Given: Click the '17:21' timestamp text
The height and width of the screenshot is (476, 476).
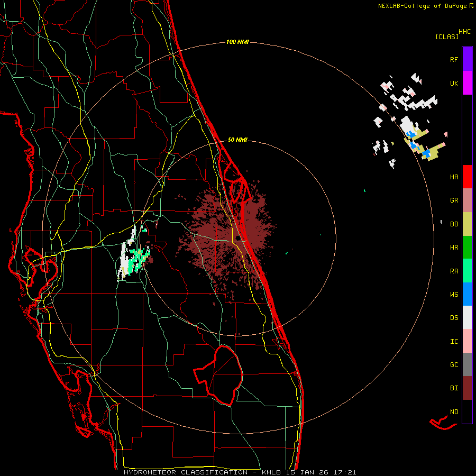Looking at the screenshot, I should pos(344,472).
